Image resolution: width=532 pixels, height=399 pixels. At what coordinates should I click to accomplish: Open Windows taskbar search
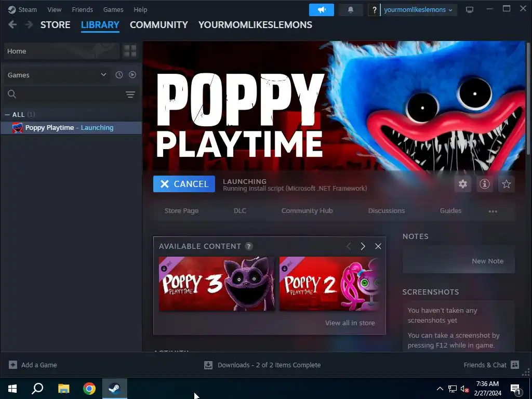[x=37, y=389]
